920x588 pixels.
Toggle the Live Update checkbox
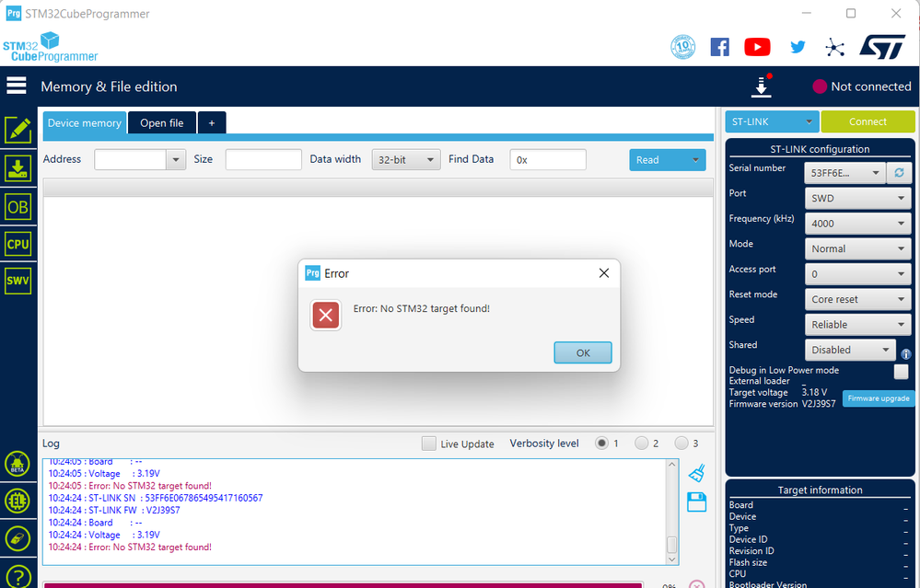point(429,444)
